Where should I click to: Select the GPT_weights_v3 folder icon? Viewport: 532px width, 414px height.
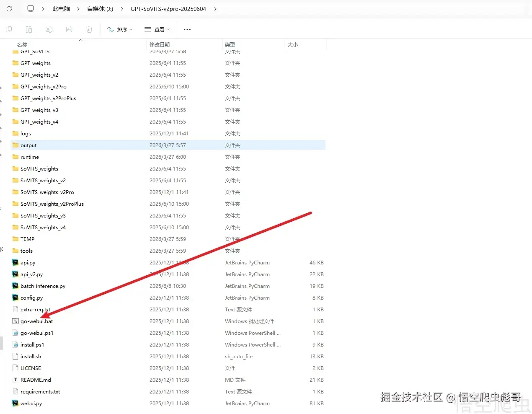(15, 110)
